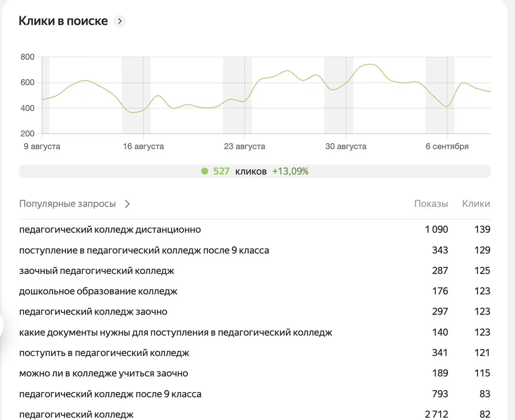Screen dimensions: 515x420
Task: Click the 6 сентября axis label
Action: tap(447, 146)
